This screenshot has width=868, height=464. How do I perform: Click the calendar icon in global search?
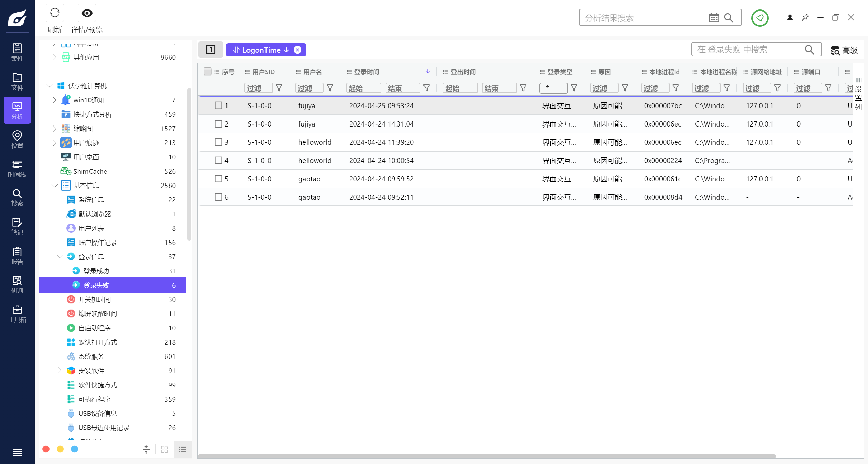pyautogui.click(x=714, y=18)
